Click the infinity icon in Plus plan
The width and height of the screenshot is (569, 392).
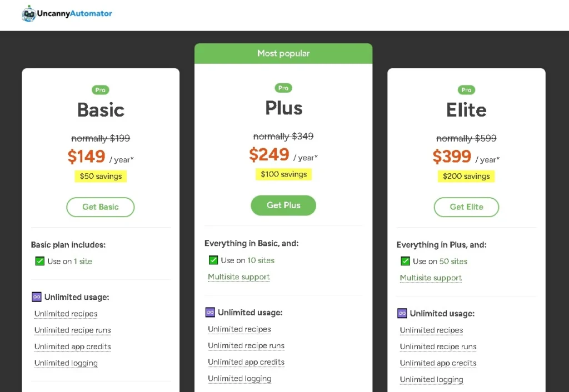pos(210,312)
